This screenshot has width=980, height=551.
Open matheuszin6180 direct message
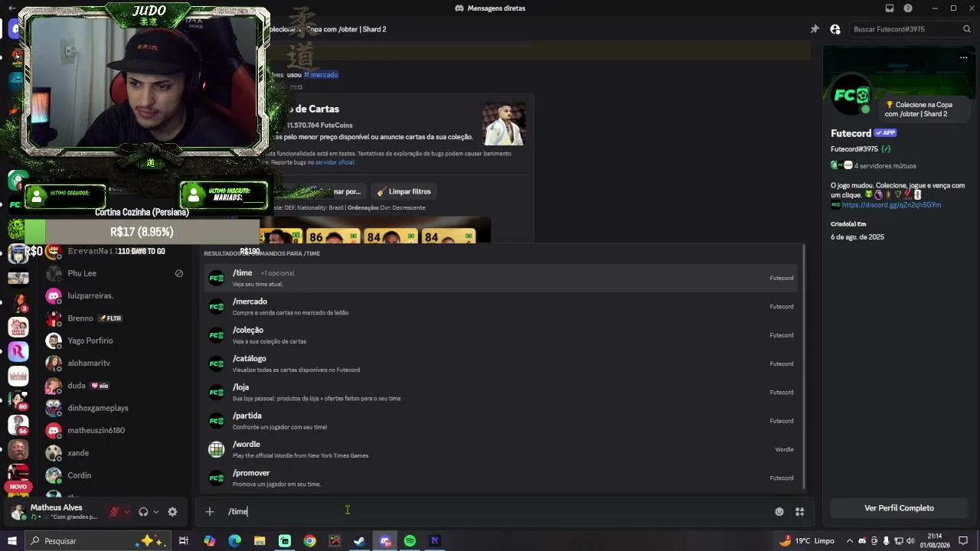[x=115, y=430]
